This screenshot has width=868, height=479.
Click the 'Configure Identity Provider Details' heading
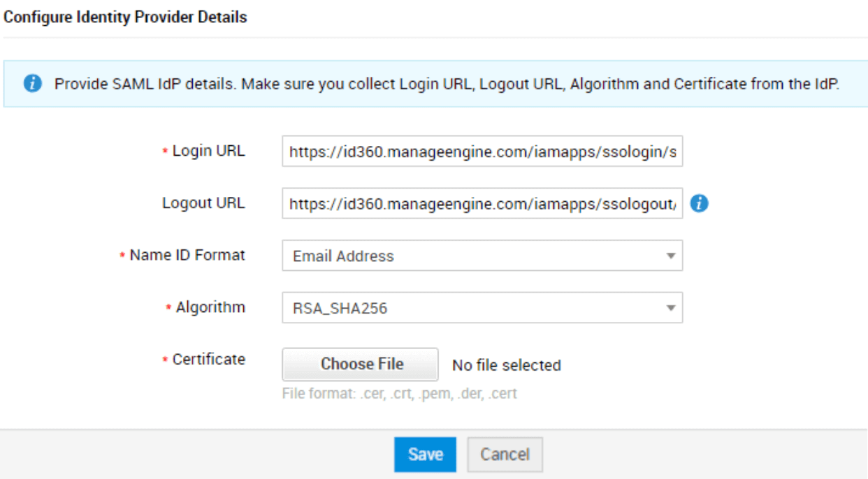[126, 17]
